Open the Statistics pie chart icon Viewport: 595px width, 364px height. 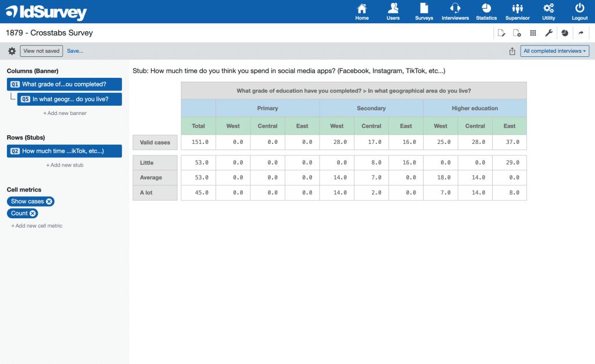(486, 12)
